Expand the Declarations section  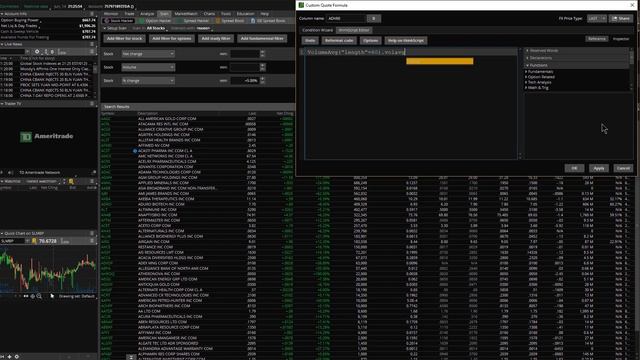point(527,58)
